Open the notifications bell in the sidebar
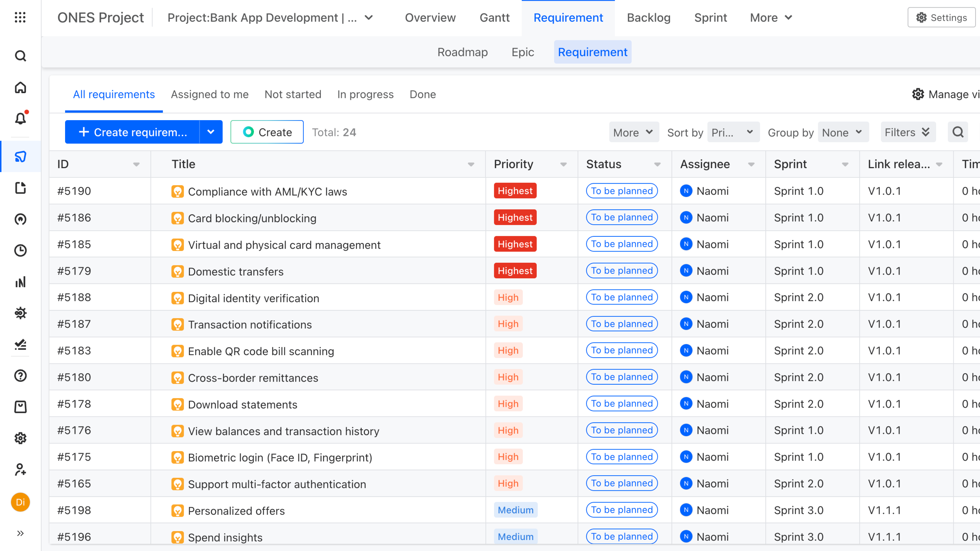This screenshot has height=551, width=980. pos(20,118)
